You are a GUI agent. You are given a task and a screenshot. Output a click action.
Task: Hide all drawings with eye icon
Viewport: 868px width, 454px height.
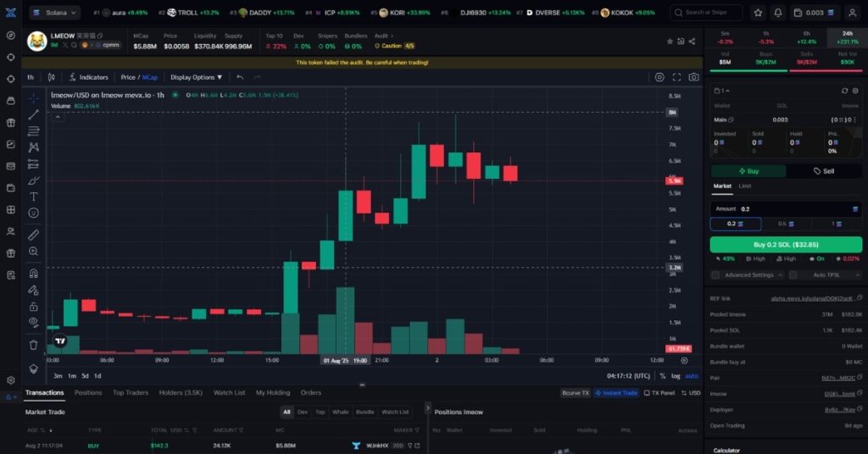click(x=34, y=323)
